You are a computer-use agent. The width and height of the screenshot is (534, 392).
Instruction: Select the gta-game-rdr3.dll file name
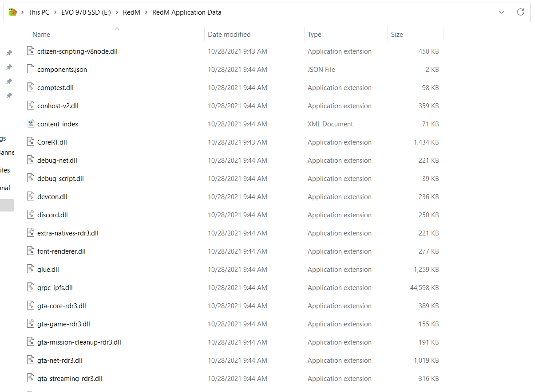tap(63, 324)
